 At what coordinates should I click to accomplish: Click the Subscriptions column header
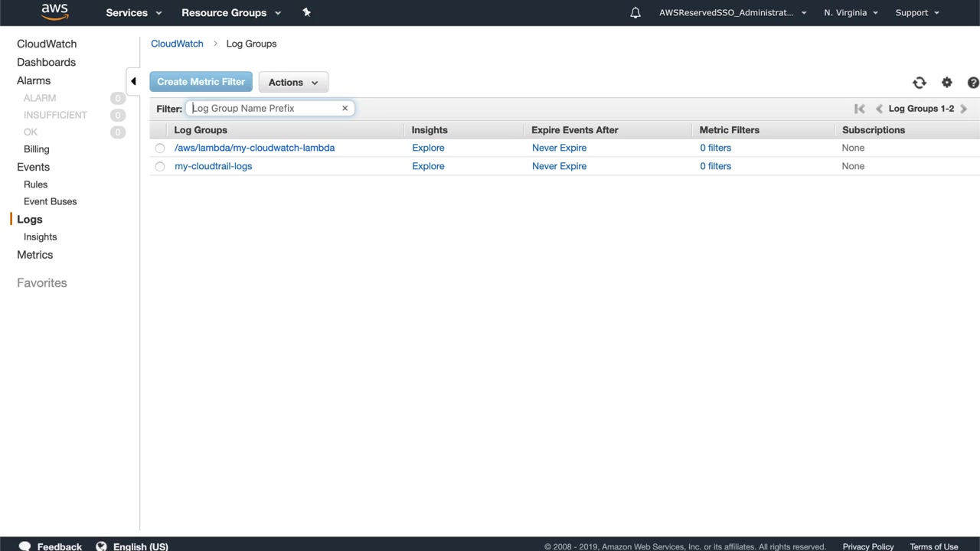874,130
